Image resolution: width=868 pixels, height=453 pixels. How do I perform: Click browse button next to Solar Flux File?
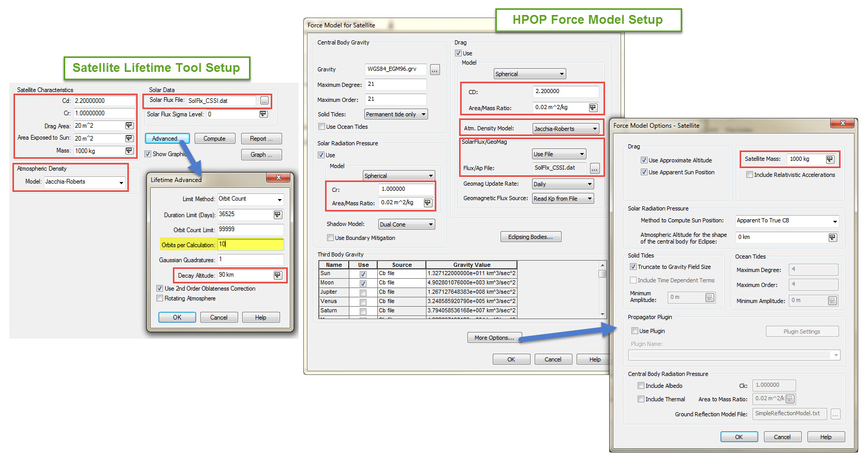264,101
